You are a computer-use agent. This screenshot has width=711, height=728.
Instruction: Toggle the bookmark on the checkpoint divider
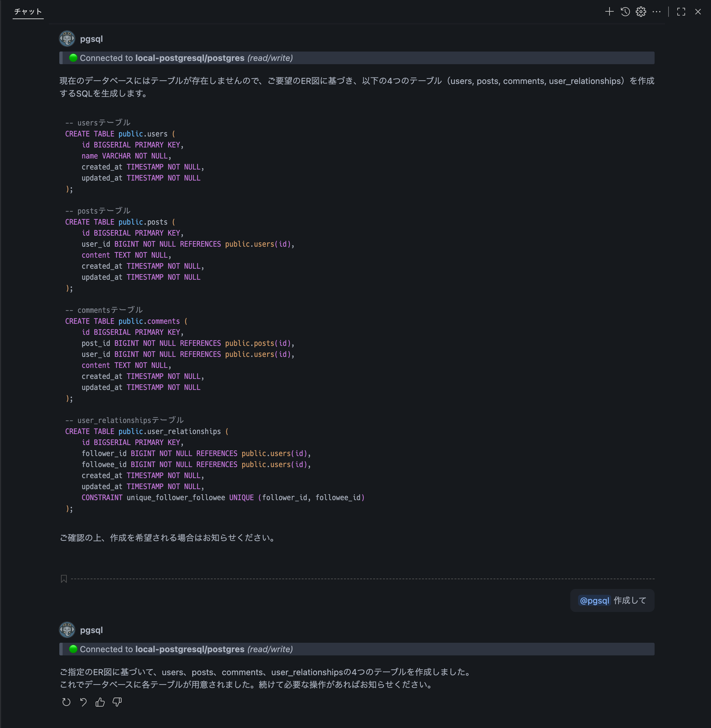[64, 579]
